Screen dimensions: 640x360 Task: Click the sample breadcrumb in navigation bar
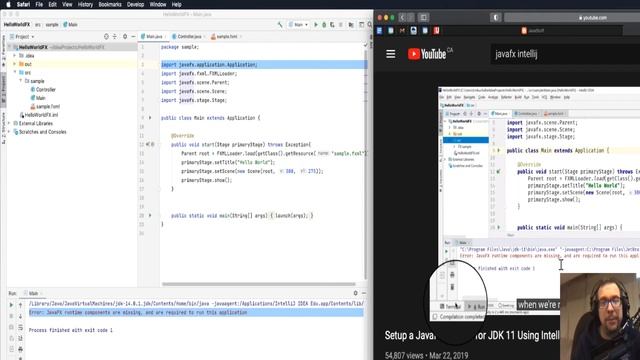[52, 25]
